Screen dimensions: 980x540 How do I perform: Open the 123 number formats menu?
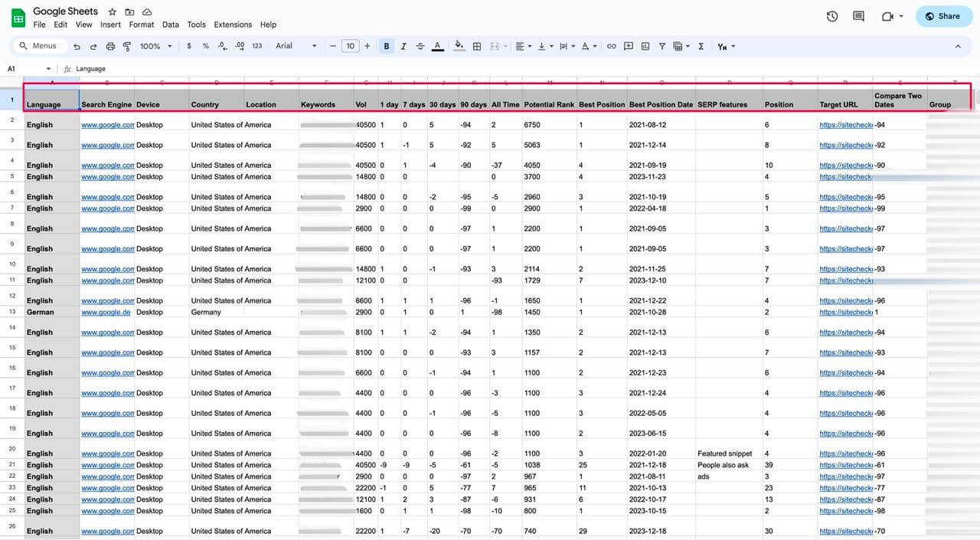(257, 46)
